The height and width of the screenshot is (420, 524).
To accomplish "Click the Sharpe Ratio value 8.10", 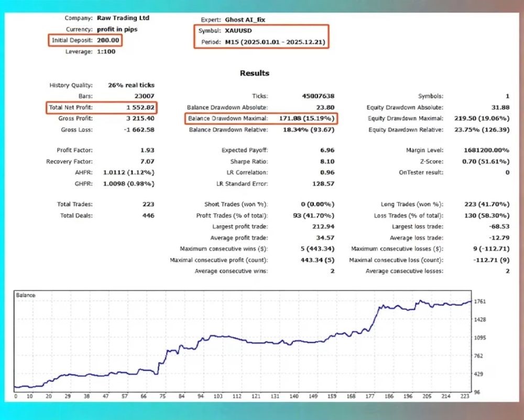I will click(x=327, y=161).
